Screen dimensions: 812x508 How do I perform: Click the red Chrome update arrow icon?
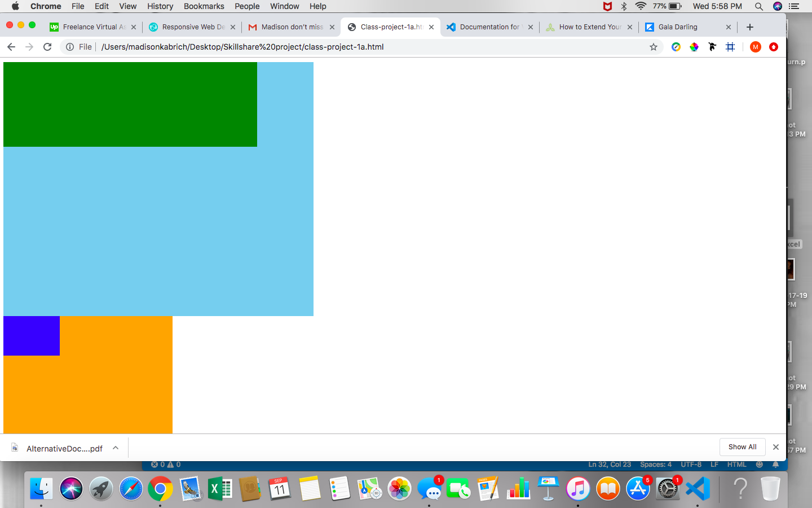[774, 47]
